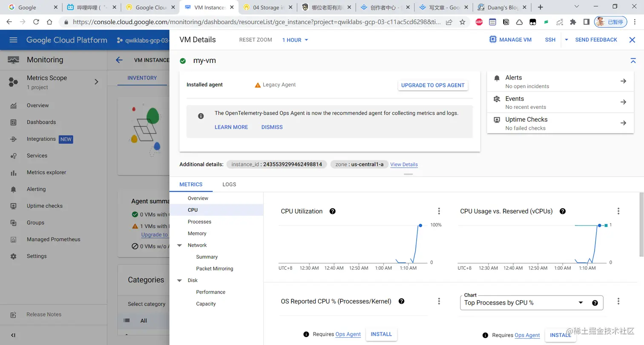Switch to the METRICS tab

pos(191,184)
